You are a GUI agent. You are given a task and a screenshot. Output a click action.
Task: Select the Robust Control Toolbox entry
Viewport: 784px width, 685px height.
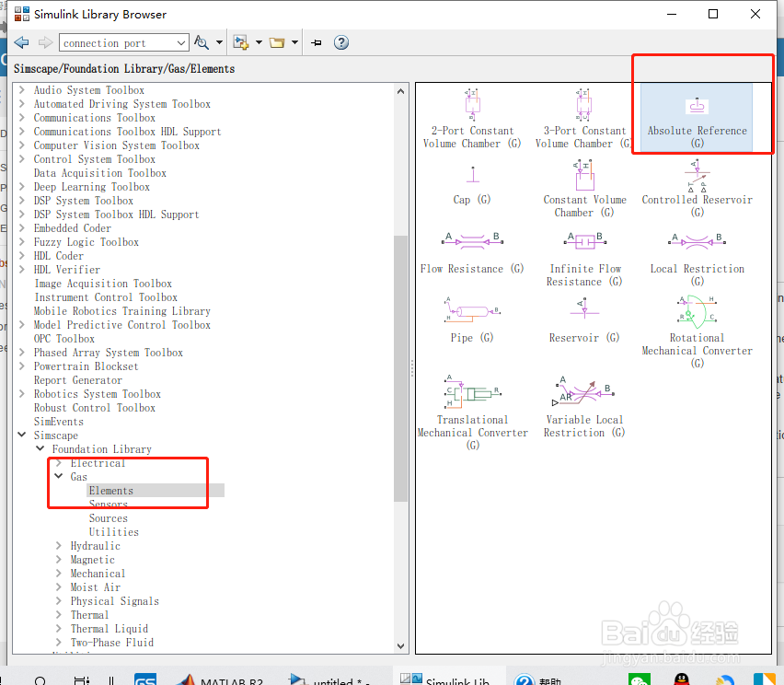pos(95,407)
